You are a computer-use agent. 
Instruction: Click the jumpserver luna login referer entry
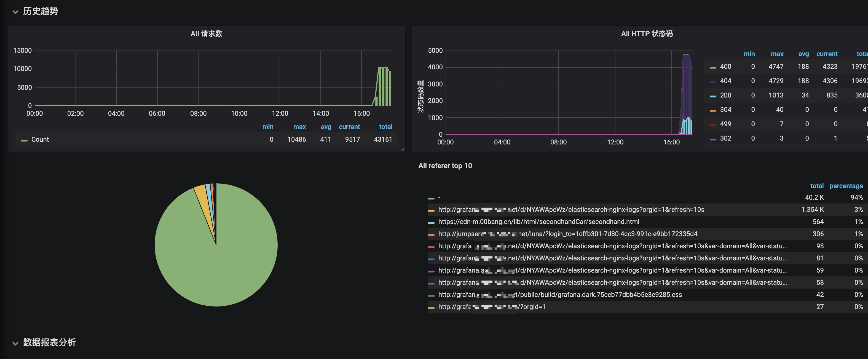[x=567, y=234]
